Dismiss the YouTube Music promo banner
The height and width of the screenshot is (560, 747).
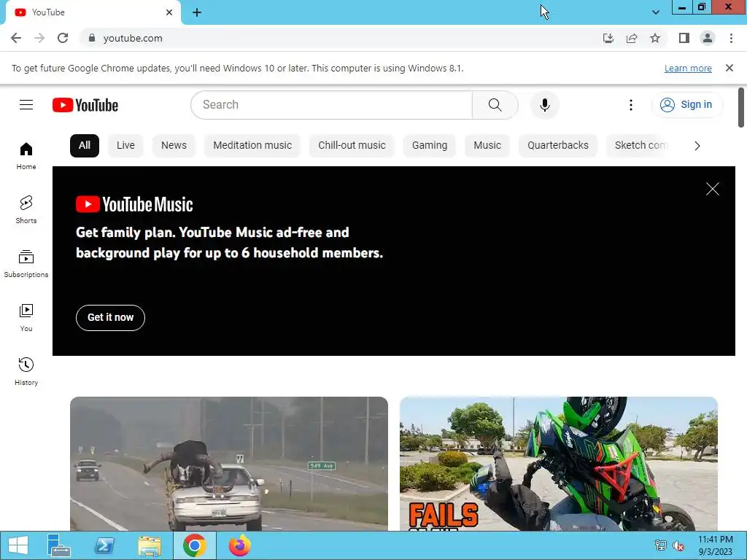(712, 189)
